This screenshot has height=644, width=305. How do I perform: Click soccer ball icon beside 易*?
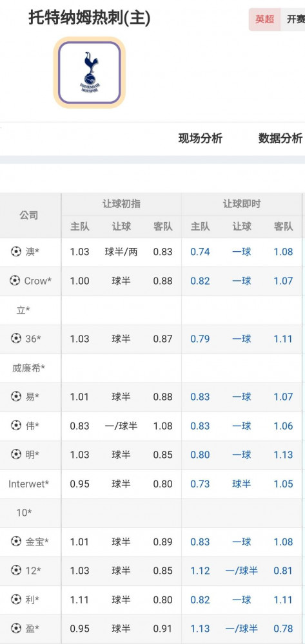tap(16, 396)
